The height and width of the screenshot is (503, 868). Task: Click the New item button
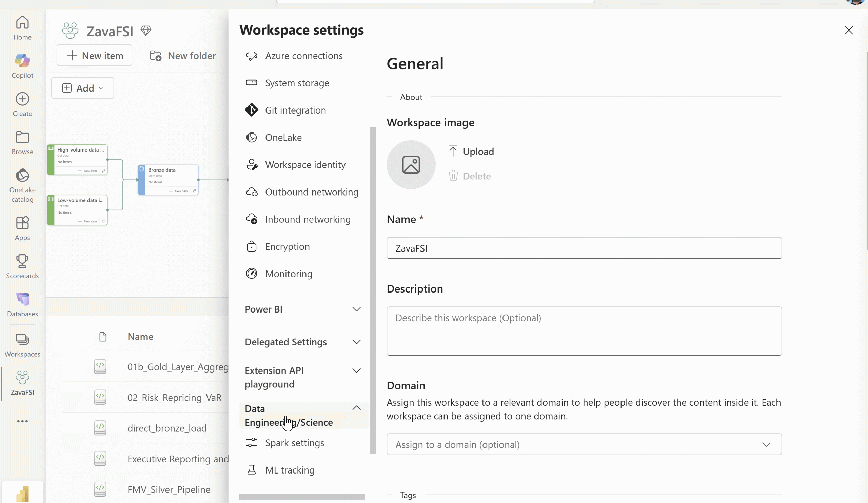tap(94, 56)
